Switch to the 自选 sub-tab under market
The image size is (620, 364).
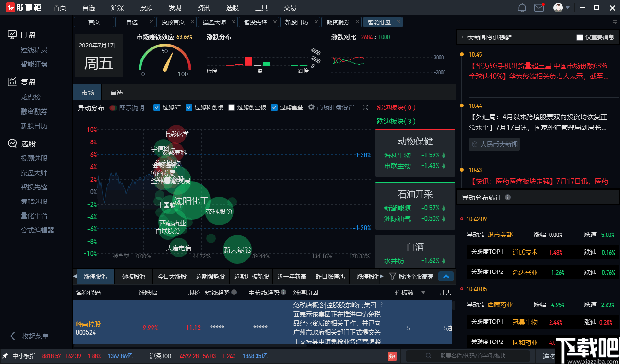(x=117, y=93)
